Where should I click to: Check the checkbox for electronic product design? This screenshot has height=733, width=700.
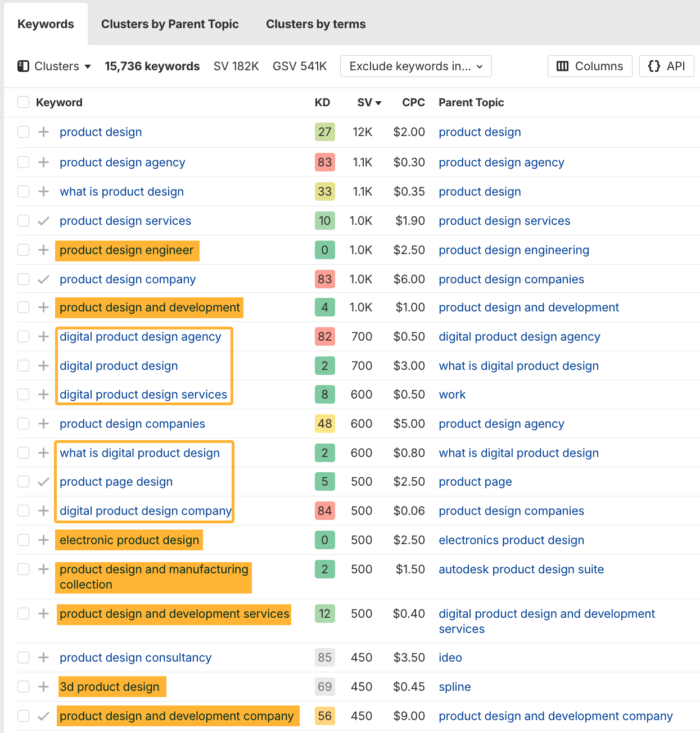point(23,540)
